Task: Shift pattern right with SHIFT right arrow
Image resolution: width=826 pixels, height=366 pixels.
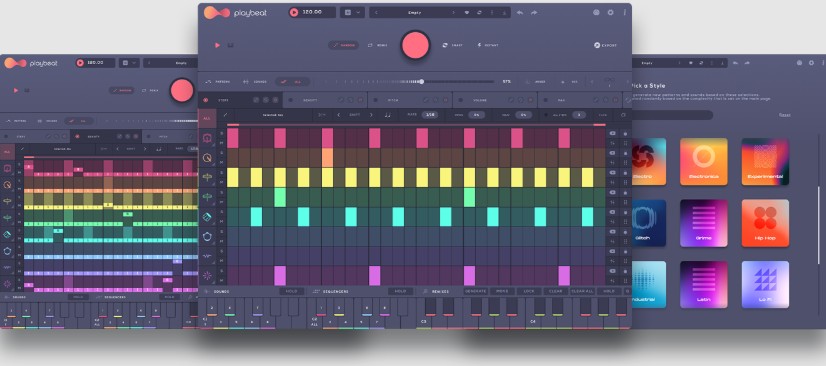Action: 371,115
